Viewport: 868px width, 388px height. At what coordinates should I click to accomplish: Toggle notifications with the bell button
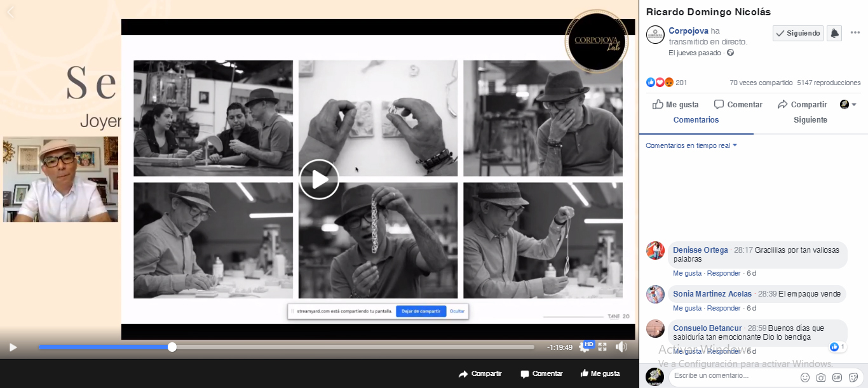pyautogui.click(x=834, y=33)
